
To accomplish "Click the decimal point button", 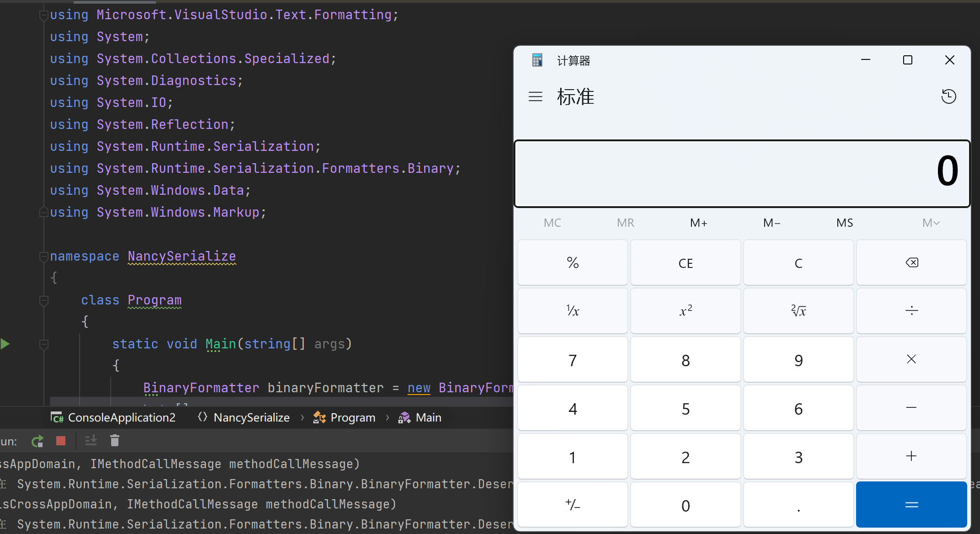I will [x=798, y=505].
